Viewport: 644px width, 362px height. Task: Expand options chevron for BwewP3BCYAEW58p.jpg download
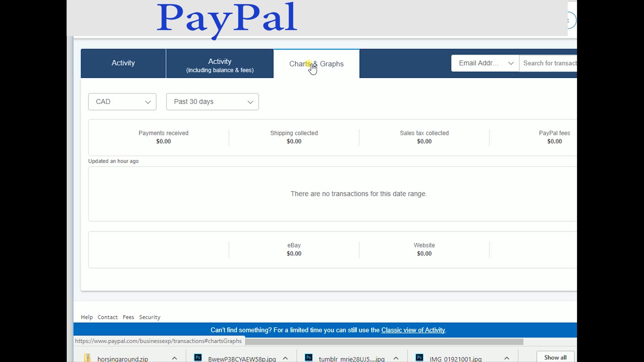pos(285,358)
